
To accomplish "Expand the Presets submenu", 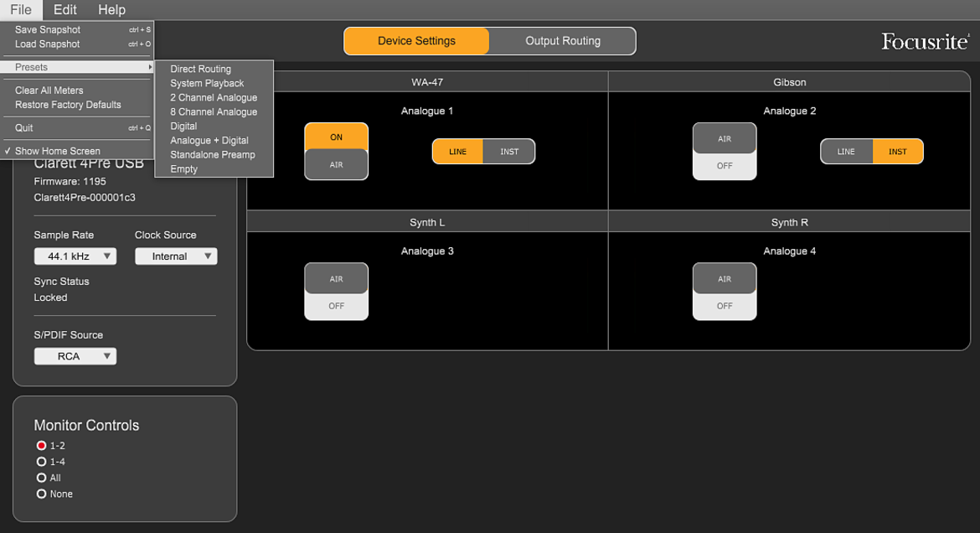I will [77, 67].
